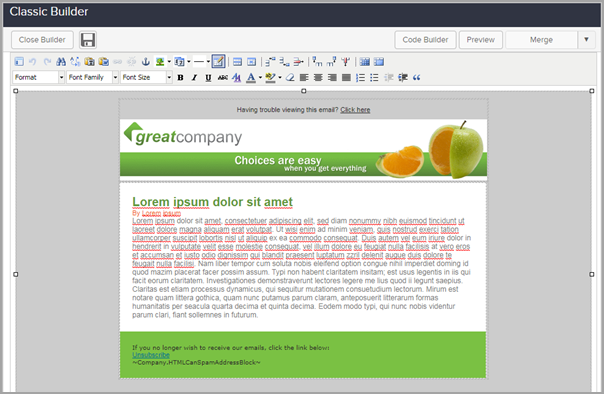Viewport: 604px width, 394px height.
Task: Click the delete column icon
Action: pyautogui.click(x=346, y=62)
